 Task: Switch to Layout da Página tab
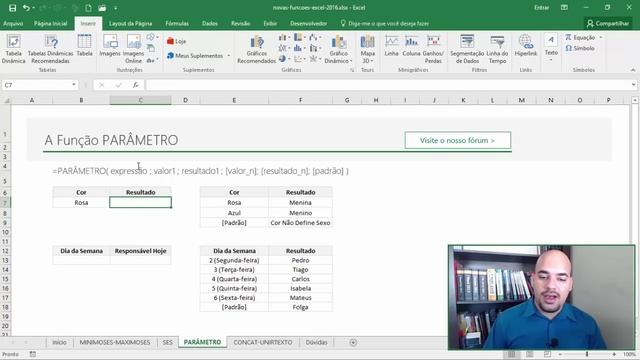pos(131,24)
